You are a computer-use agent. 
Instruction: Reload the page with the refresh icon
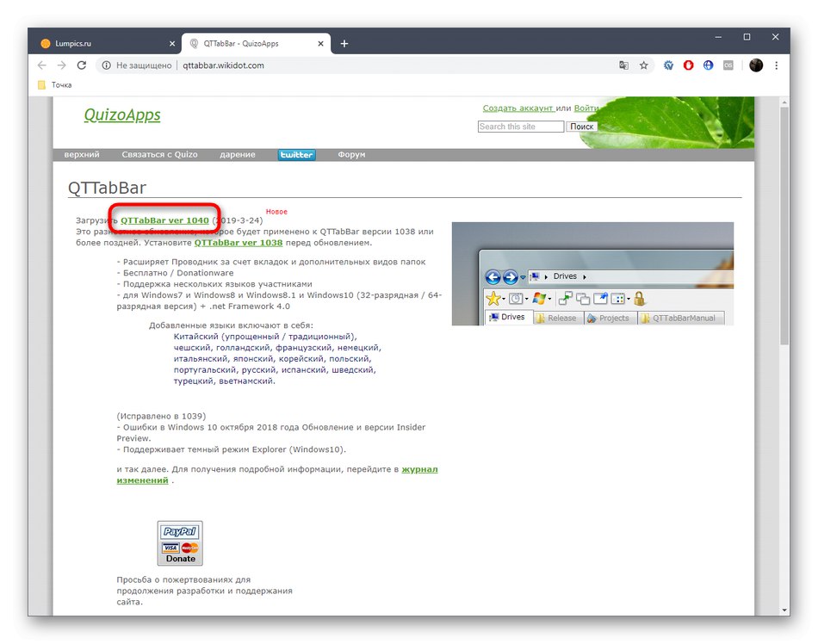point(82,65)
